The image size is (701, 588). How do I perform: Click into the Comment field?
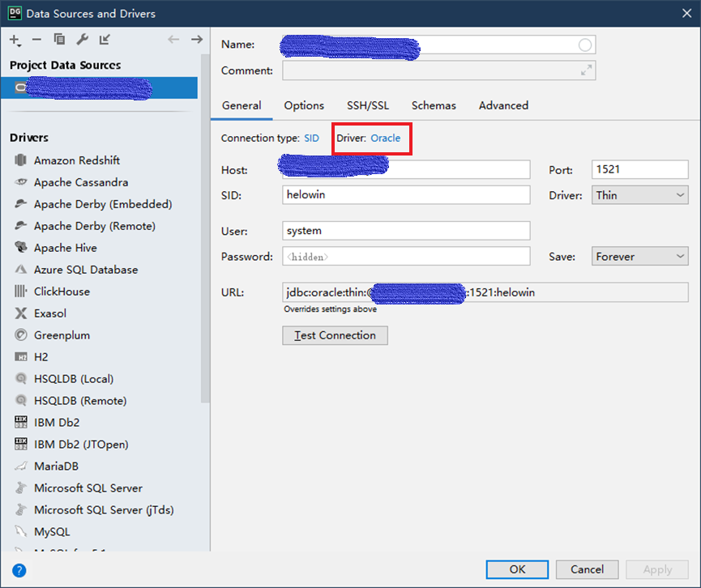point(438,70)
